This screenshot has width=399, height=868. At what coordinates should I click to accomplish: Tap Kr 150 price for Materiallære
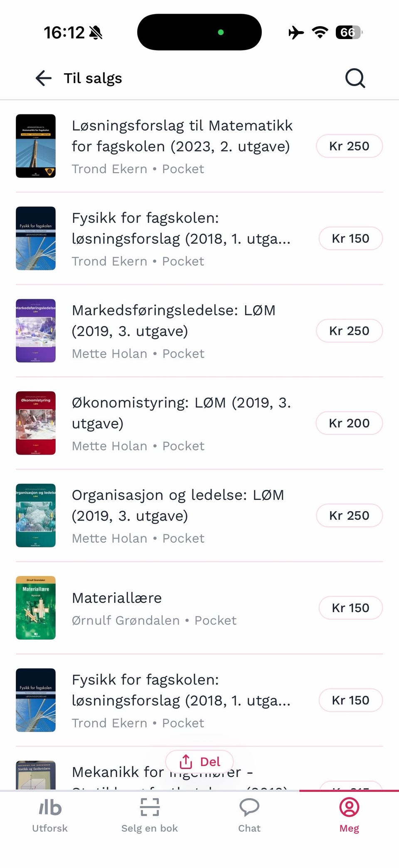[x=350, y=608]
